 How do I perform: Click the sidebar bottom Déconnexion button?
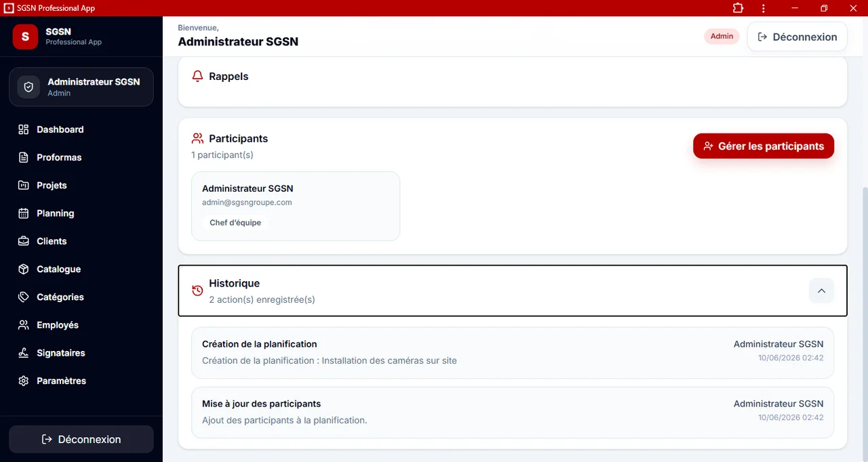(81, 439)
